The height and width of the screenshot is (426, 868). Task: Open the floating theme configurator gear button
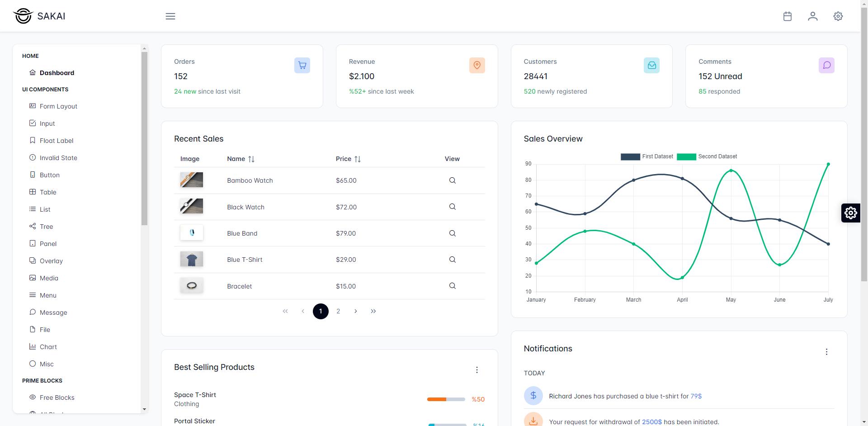[850, 213]
